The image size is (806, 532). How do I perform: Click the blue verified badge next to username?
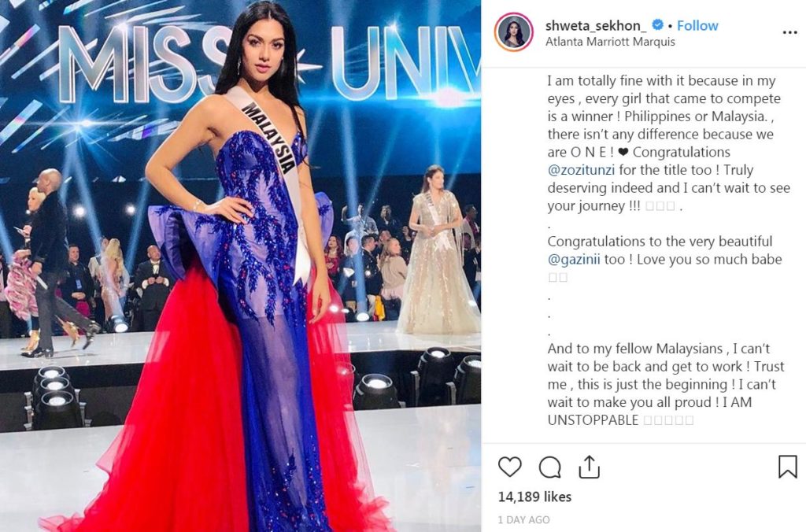(657, 24)
